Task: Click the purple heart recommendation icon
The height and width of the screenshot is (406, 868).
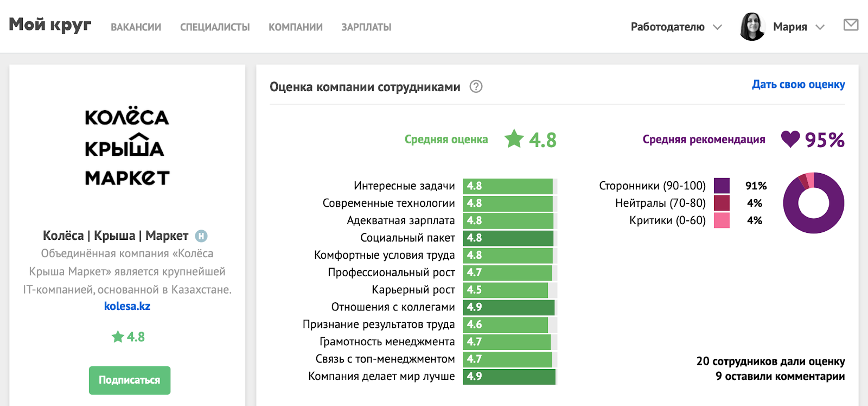Action: (790, 139)
